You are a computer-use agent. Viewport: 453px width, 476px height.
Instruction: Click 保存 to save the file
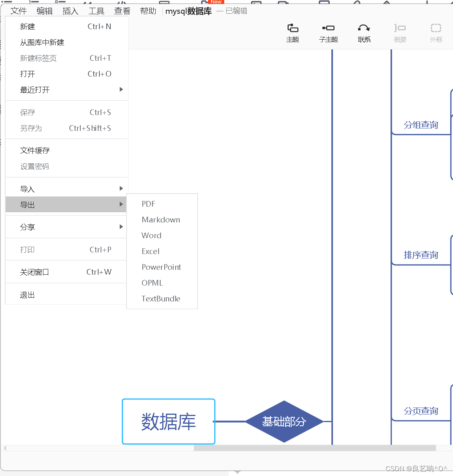pos(28,112)
